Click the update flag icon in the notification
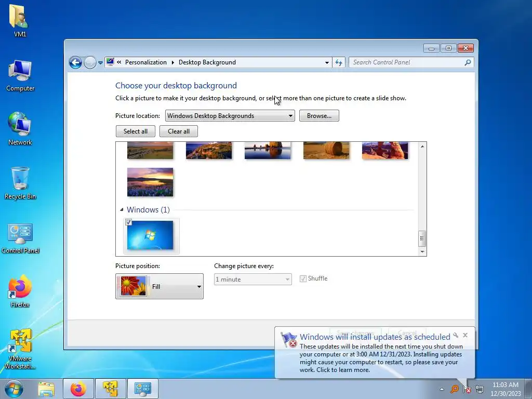Screen dimensions: 532x399 289,340
